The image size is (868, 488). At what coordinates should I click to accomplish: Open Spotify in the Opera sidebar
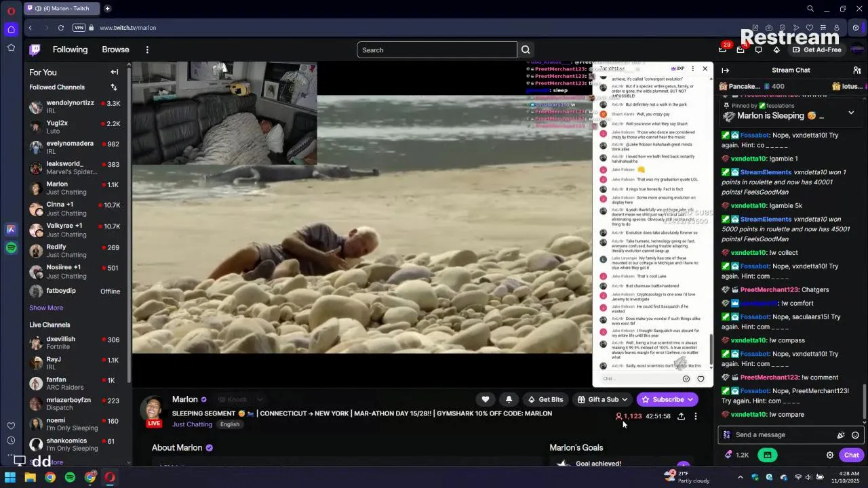pyautogui.click(x=11, y=248)
